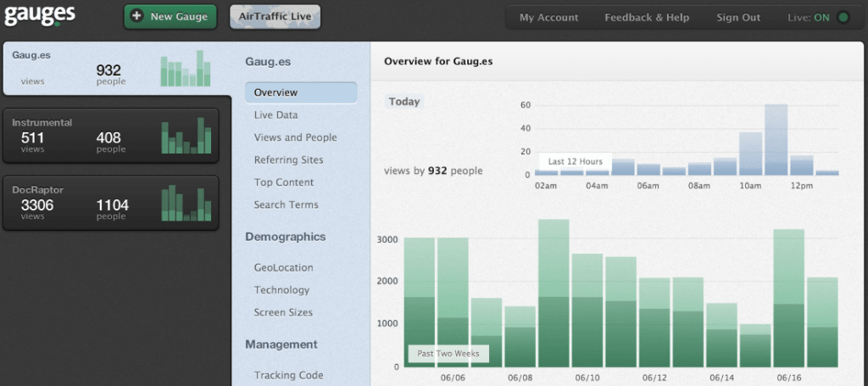The width and height of the screenshot is (868, 386).
Task: Click the DocRaptor mini bar chart
Action: point(185,204)
